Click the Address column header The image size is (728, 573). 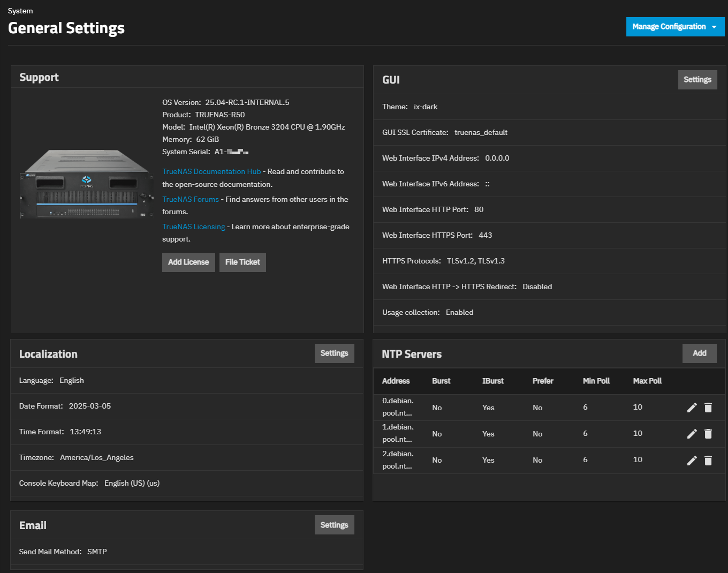pos(396,381)
